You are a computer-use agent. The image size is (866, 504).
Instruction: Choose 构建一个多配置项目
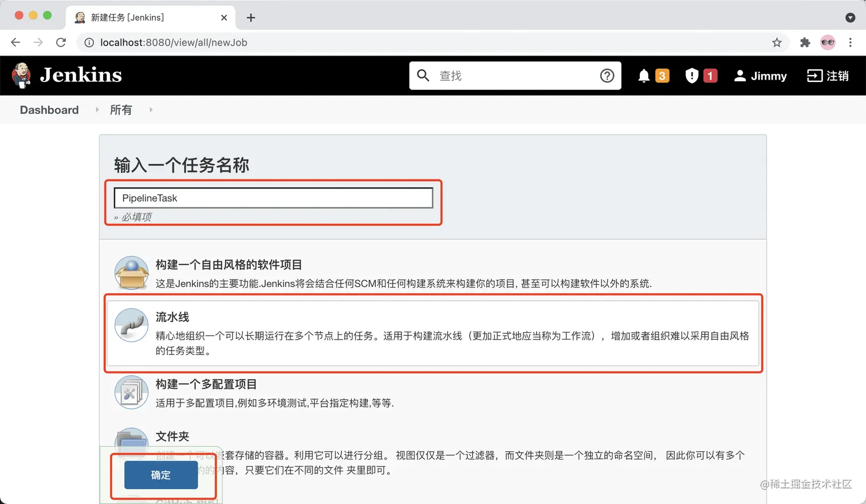click(x=206, y=384)
